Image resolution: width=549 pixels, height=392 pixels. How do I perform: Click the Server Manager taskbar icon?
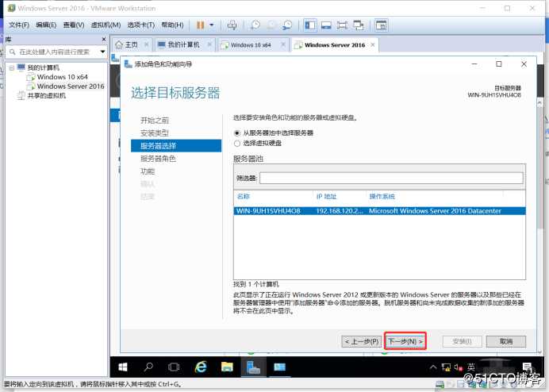click(253, 367)
